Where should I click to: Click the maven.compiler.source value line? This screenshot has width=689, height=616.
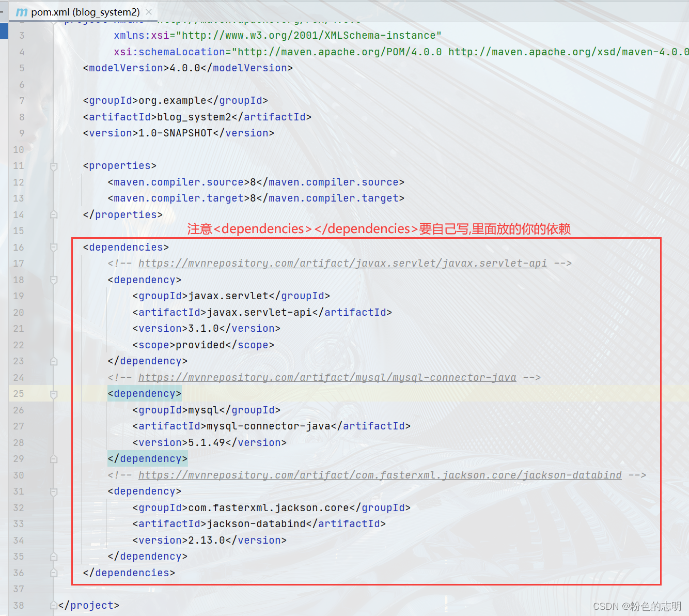256,182
